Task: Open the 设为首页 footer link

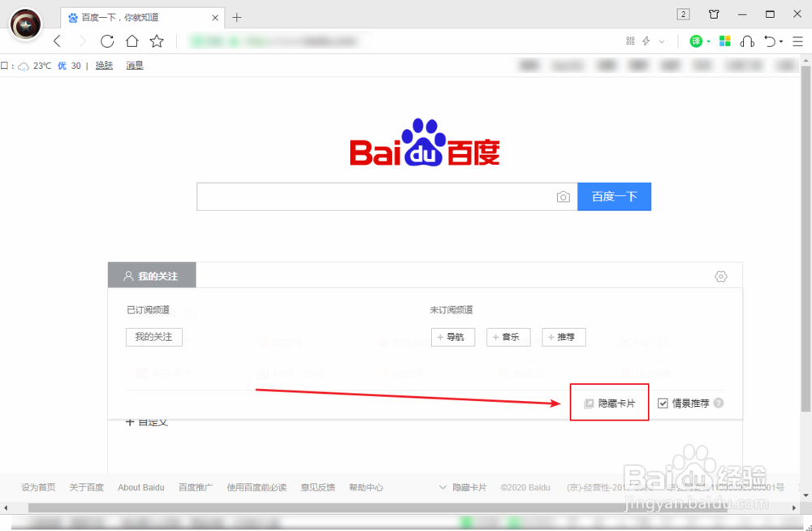Action: (x=38, y=487)
